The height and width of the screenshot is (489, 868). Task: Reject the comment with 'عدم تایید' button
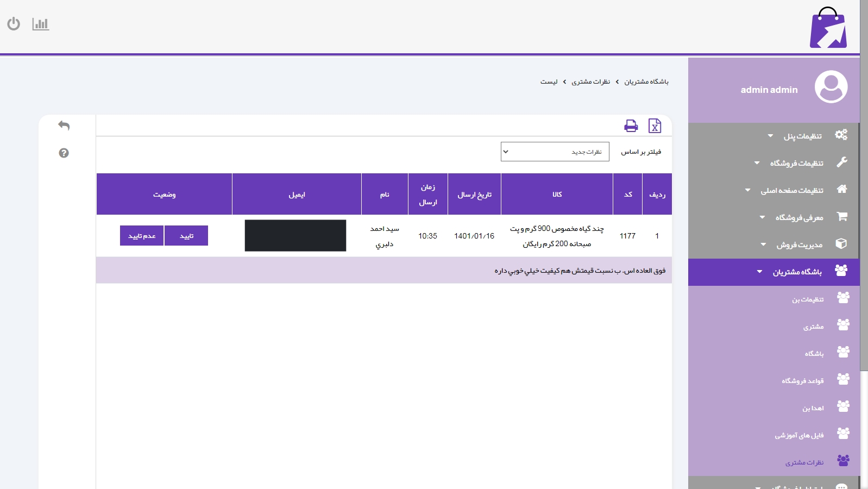click(x=142, y=236)
